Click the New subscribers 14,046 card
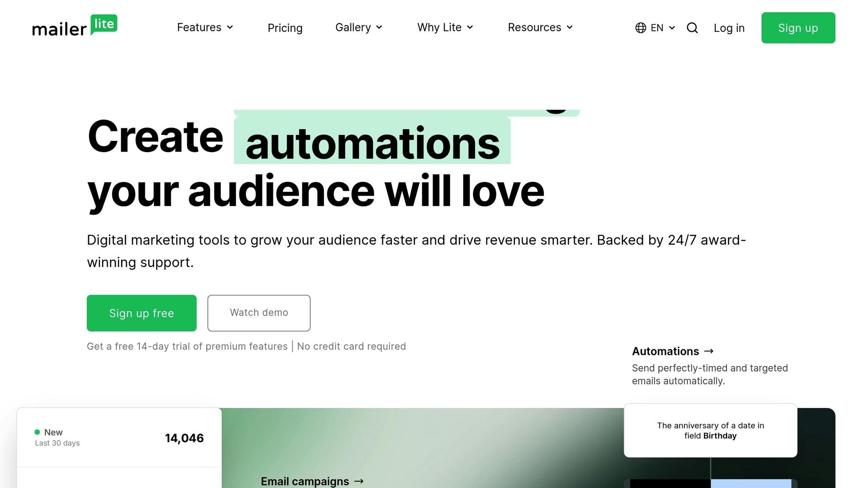868x488 pixels. 119,438
